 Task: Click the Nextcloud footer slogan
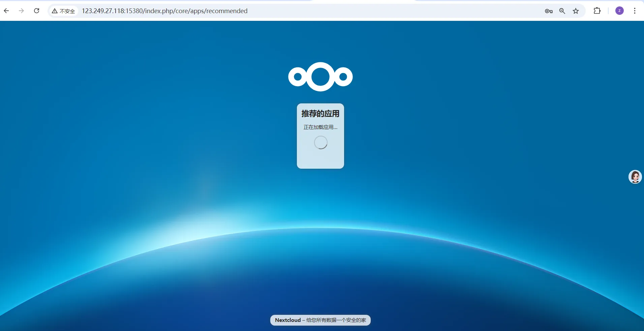(x=320, y=320)
